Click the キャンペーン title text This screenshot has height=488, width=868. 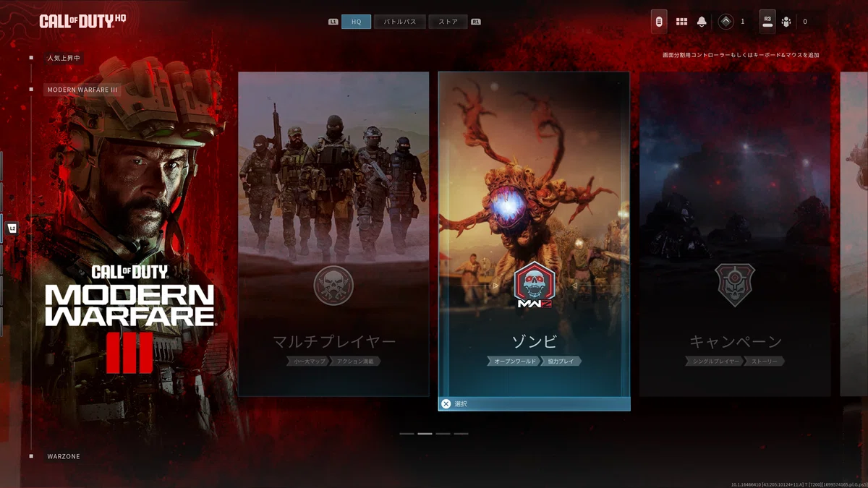(x=736, y=341)
